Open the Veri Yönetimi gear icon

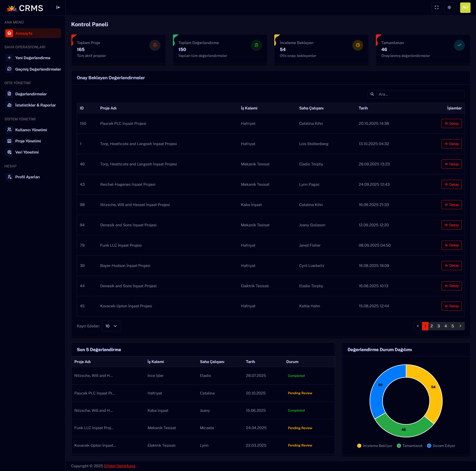(9, 152)
